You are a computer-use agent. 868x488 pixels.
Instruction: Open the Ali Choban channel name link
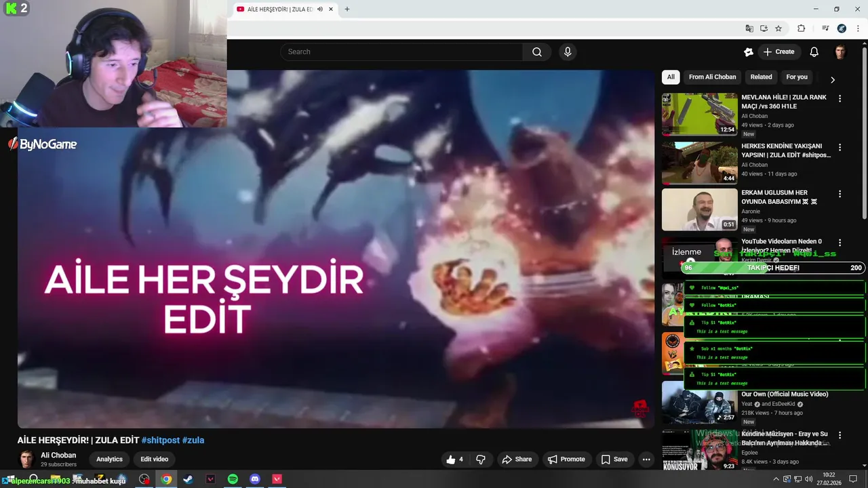58,455
